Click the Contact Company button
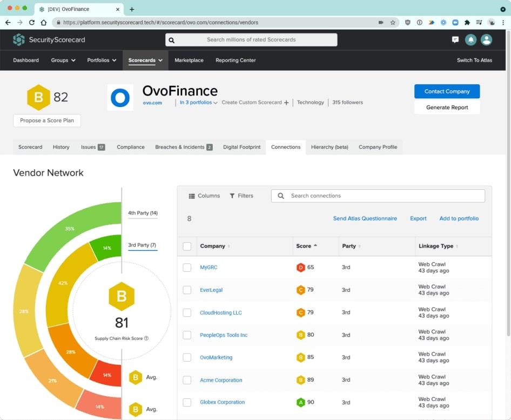Viewport: 511px width, 420px height. tap(447, 92)
